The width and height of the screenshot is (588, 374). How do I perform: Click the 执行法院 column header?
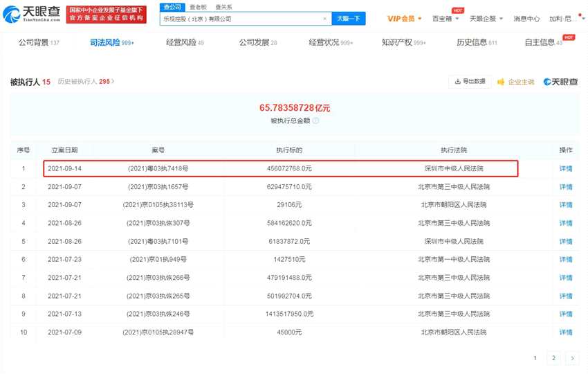tap(454, 150)
